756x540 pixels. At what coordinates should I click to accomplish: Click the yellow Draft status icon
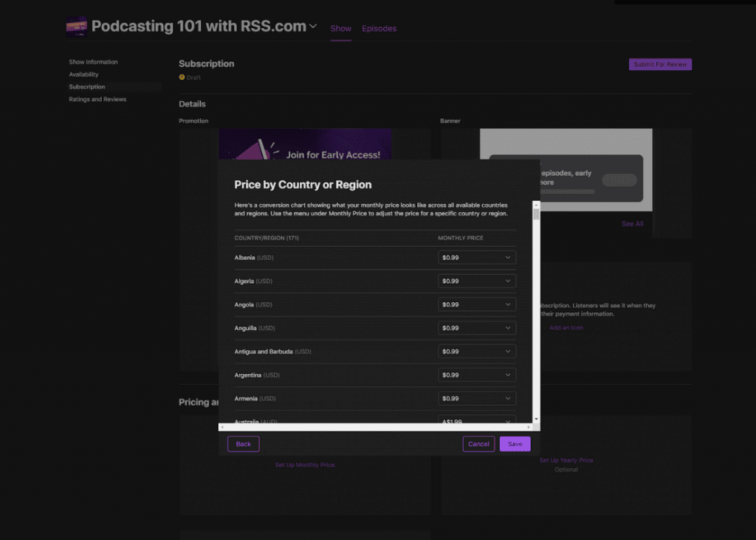[x=182, y=78]
